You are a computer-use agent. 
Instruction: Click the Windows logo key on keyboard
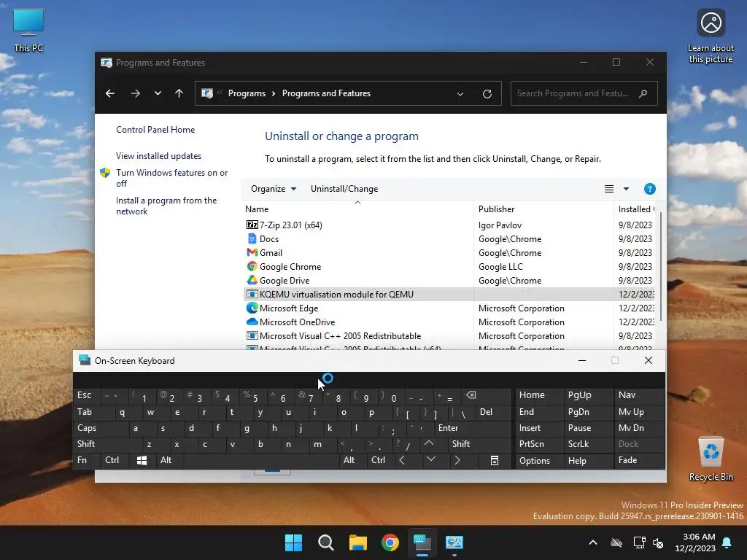point(142,461)
